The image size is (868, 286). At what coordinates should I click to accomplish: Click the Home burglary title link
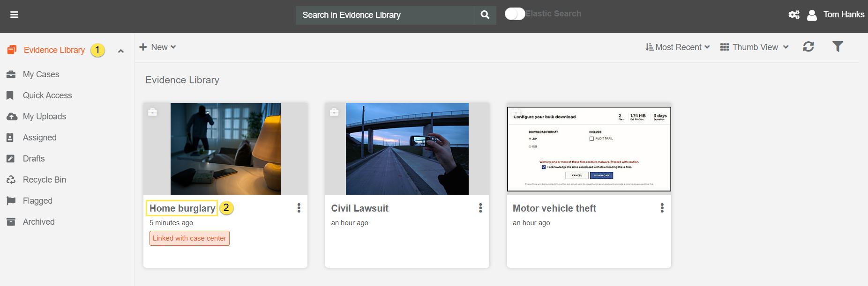(x=182, y=208)
